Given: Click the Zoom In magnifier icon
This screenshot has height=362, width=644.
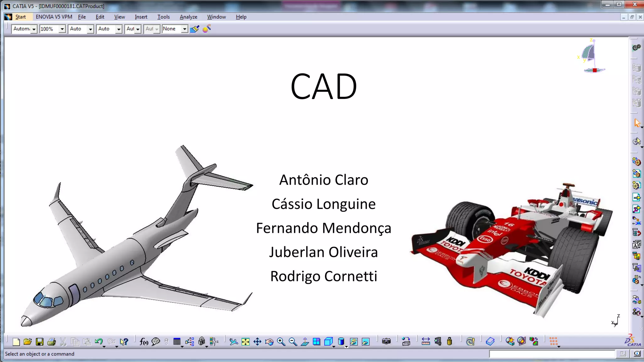Looking at the screenshot, I should (x=281, y=342).
